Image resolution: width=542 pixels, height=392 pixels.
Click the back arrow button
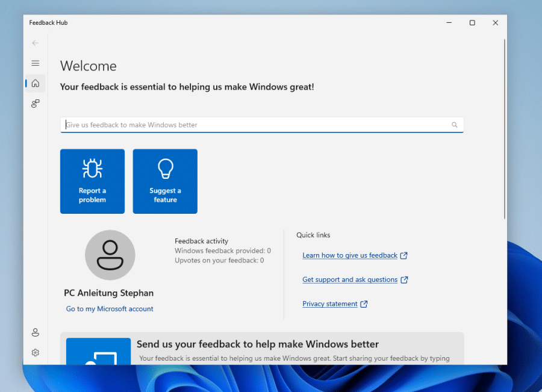(36, 43)
